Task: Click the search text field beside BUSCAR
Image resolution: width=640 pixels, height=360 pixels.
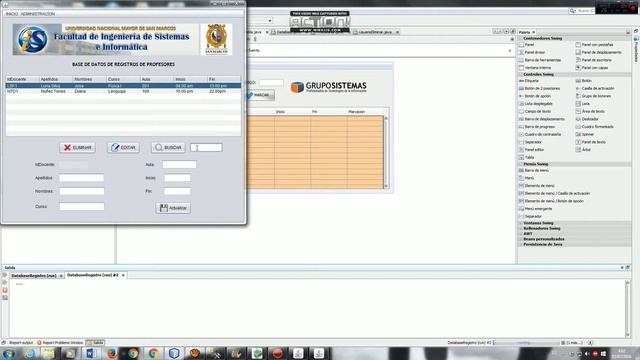Action: tap(206, 147)
